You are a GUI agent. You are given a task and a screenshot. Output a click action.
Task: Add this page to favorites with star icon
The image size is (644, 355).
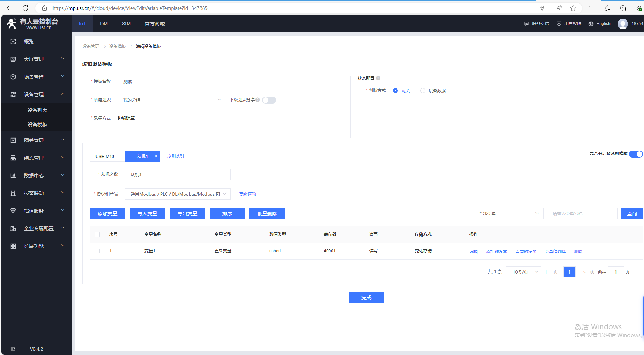click(x=573, y=8)
